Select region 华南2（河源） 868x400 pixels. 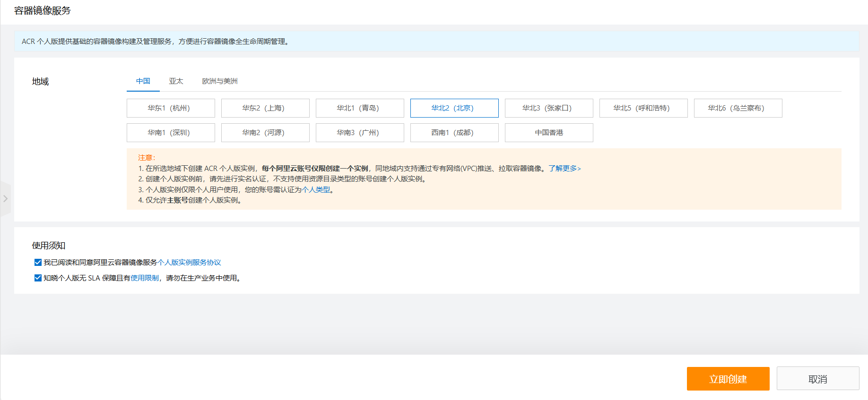pos(265,133)
